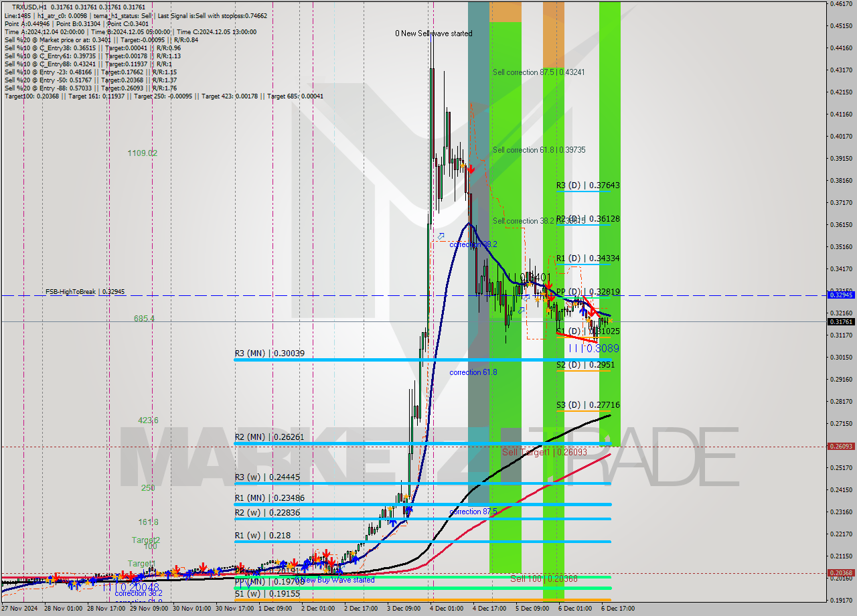The height and width of the screenshot is (616, 857).
Task: Click the 0.46170 top price scale value
Action: 842,4
